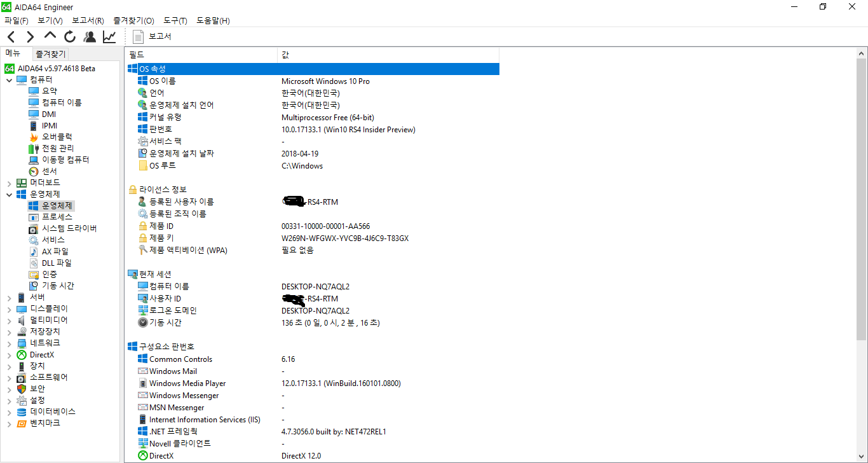The width and height of the screenshot is (868, 463).
Task: Collapse the 운영체제 tree node
Action: pos(9,194)
